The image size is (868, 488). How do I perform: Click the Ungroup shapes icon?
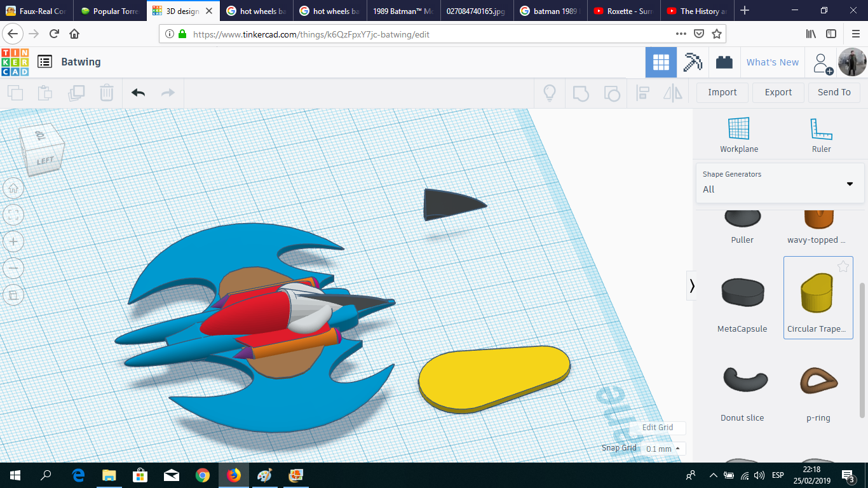coord(611,93)
